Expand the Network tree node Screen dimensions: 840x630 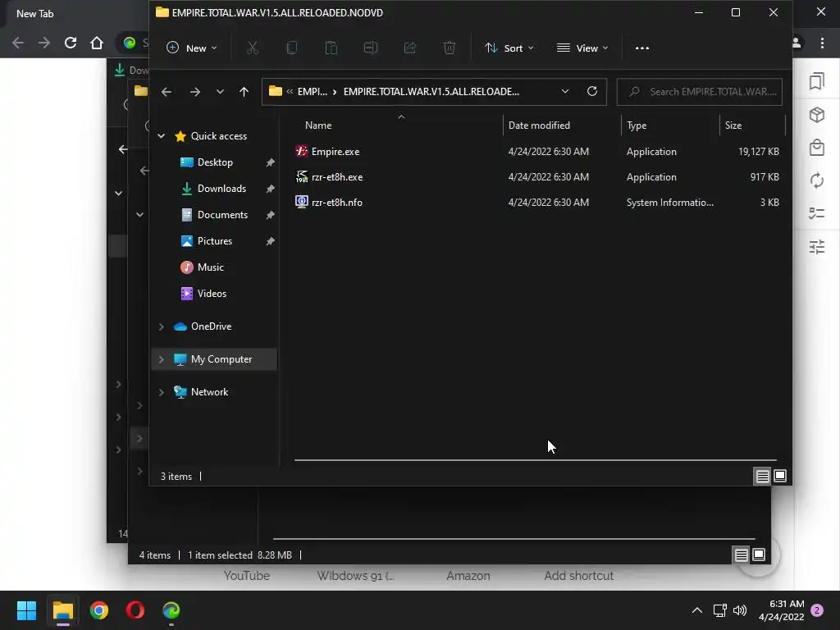[162, 392]
